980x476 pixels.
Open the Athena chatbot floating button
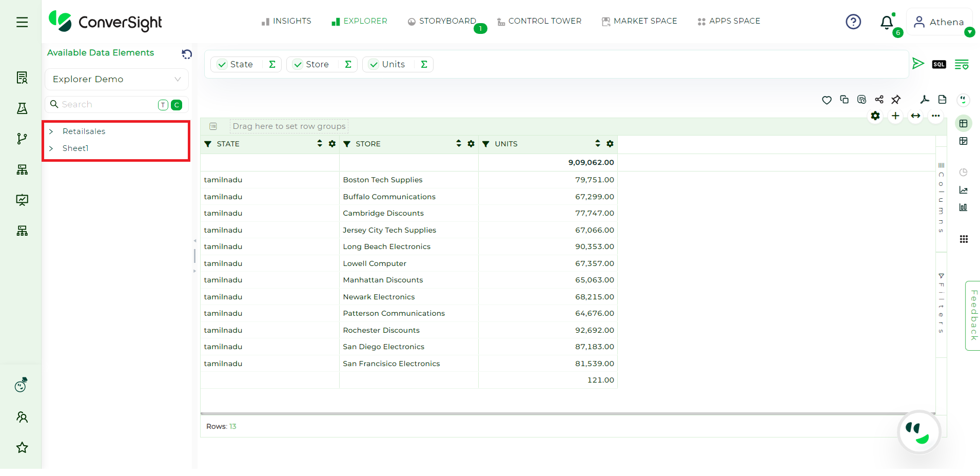coord(919,432)
